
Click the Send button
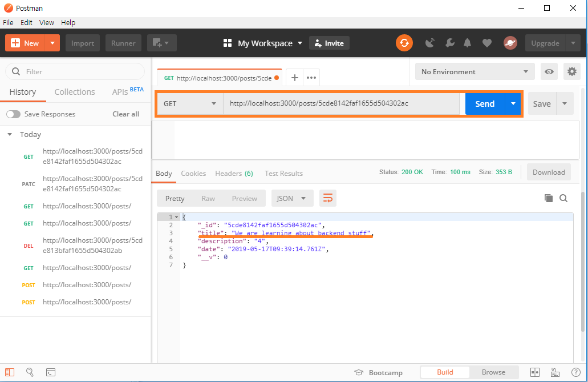[x=485, y=104]
